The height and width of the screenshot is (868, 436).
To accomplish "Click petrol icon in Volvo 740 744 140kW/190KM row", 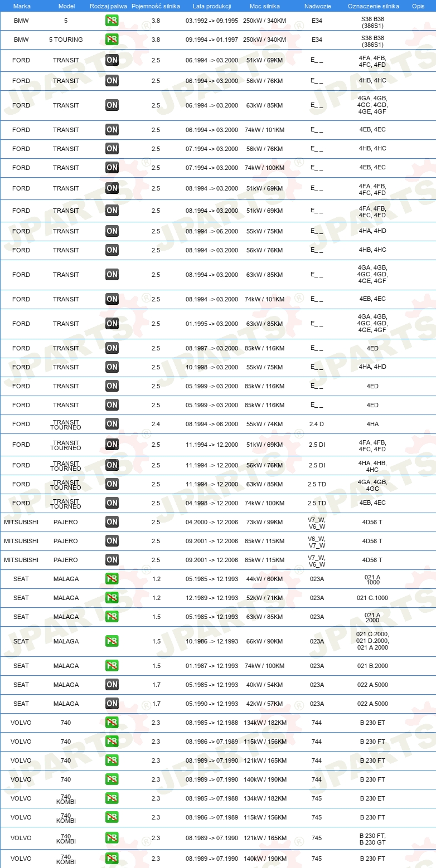I will point(112,779).
